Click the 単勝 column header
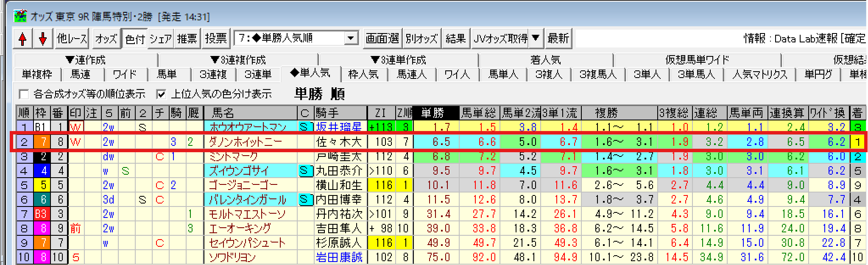This screenshot has width=868, height=265. point(435,113)
